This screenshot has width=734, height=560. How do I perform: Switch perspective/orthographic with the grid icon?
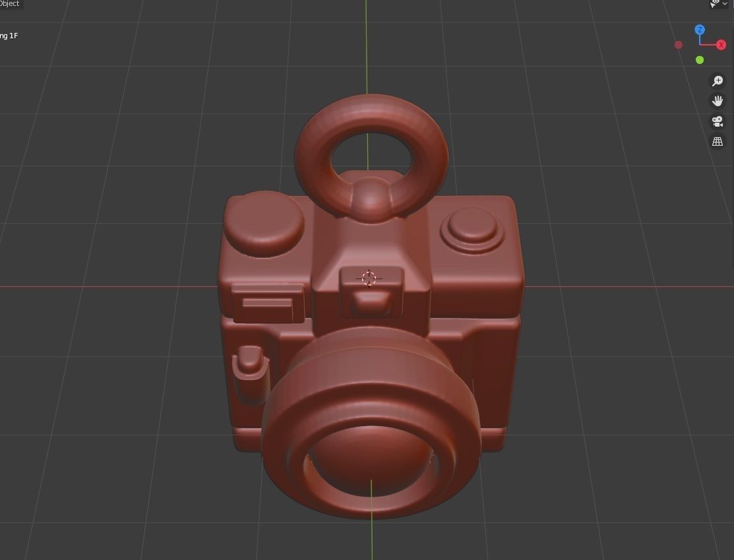click(717, 141)
